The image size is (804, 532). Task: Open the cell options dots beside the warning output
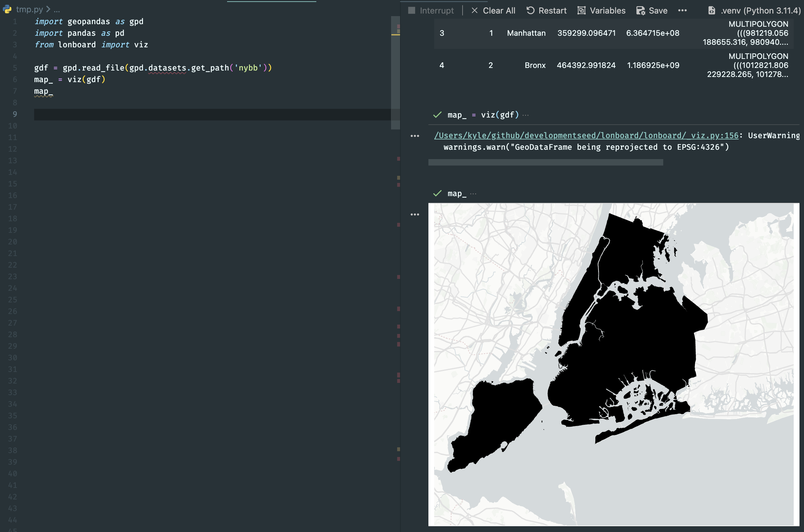[416, 135]
